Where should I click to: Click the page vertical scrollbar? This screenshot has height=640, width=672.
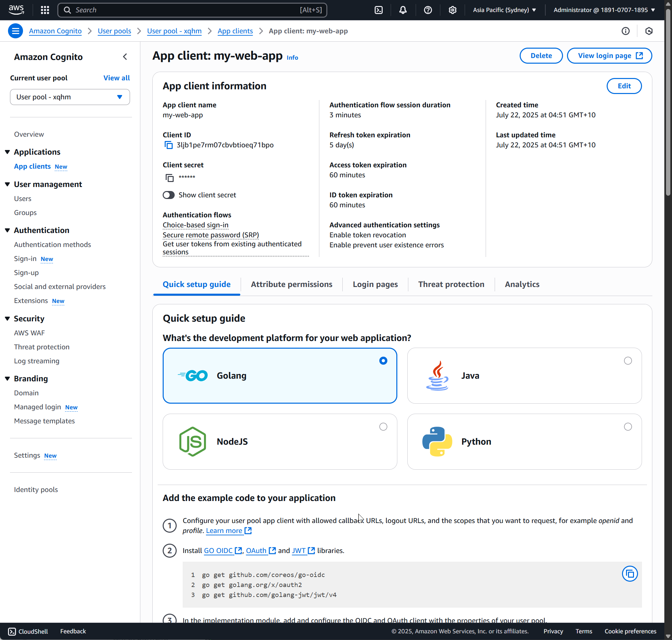pyautogui.click(x=668, y=102)
